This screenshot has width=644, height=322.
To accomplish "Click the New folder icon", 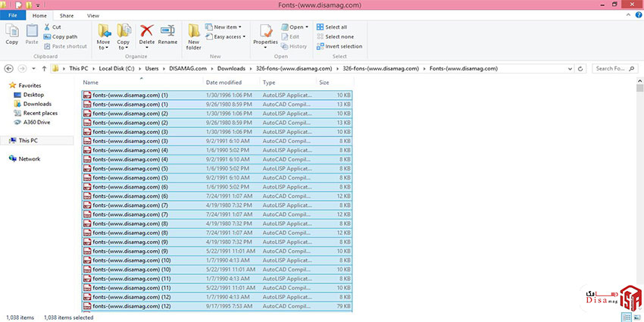I will [x=194, y=34].
